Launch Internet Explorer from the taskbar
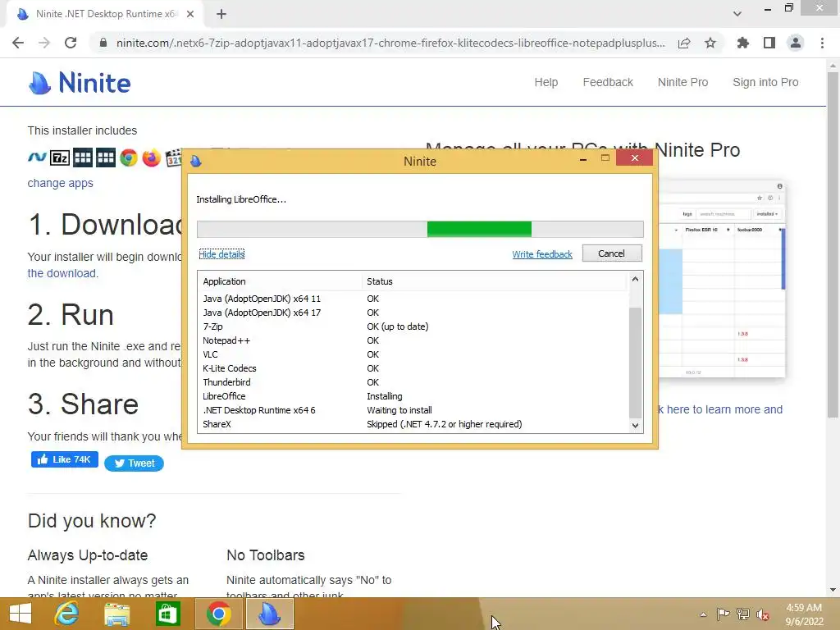The height and width of the screenshot is (630, 840). [66, 614]
